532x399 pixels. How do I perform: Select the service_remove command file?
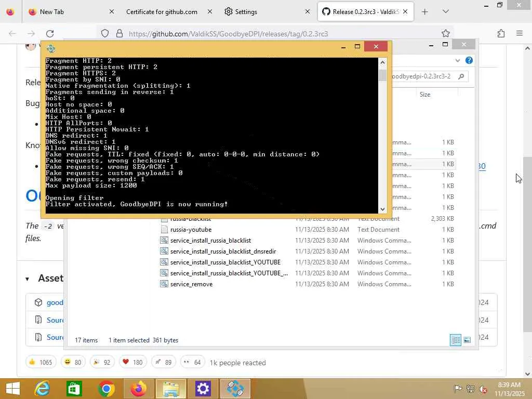point(191,284)
